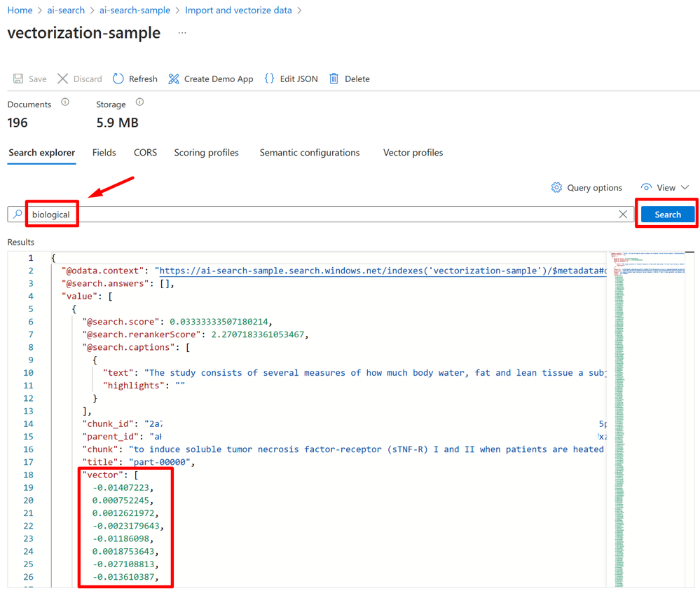Click the Storage value 5.9 MB
The image size is (700, 591).
118,123
